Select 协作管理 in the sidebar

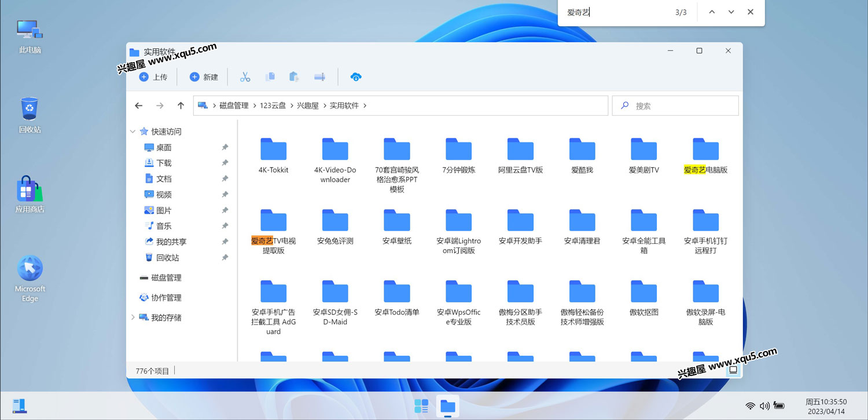(160, 297)
